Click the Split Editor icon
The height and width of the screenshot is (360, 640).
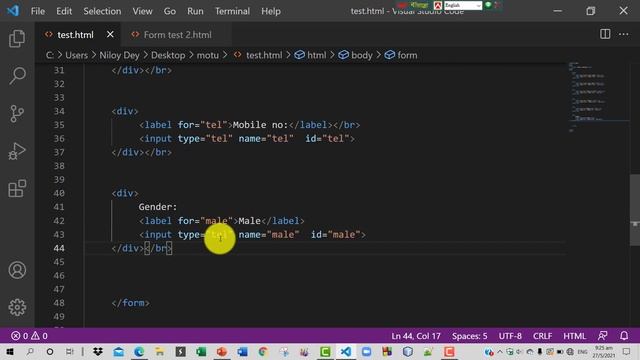605,34
